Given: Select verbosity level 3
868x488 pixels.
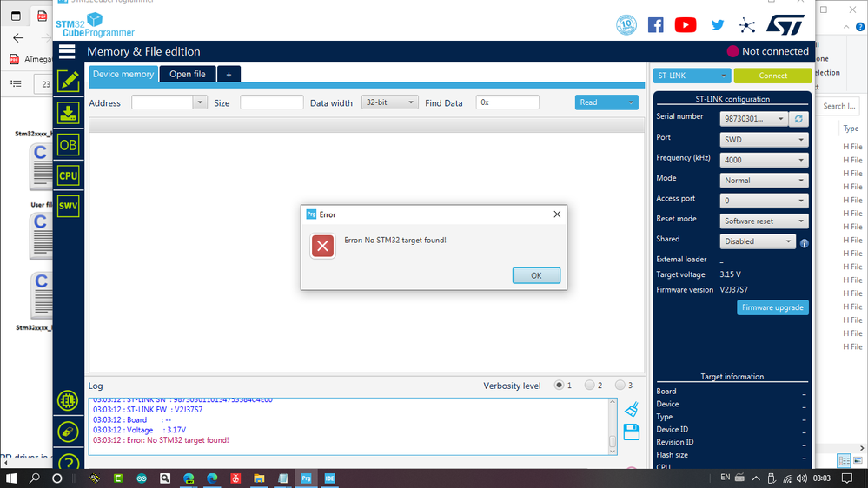Looking at the screenshot, I should (x=620, y=385).
